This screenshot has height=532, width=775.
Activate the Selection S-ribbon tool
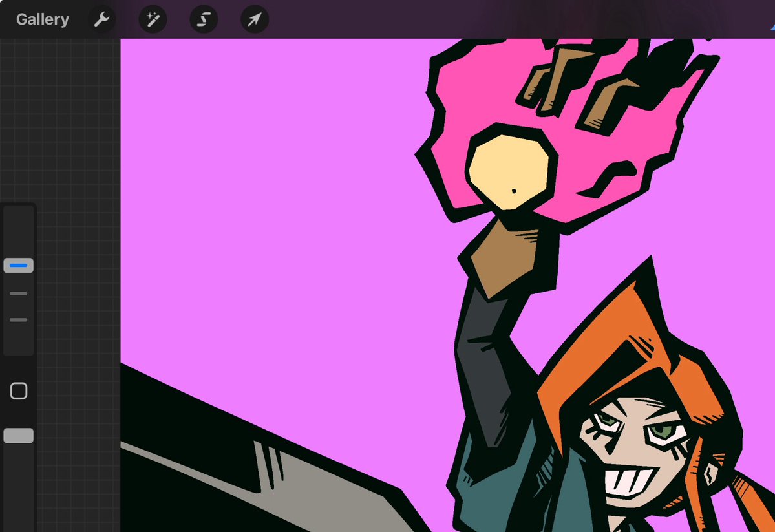click(204, 19)
